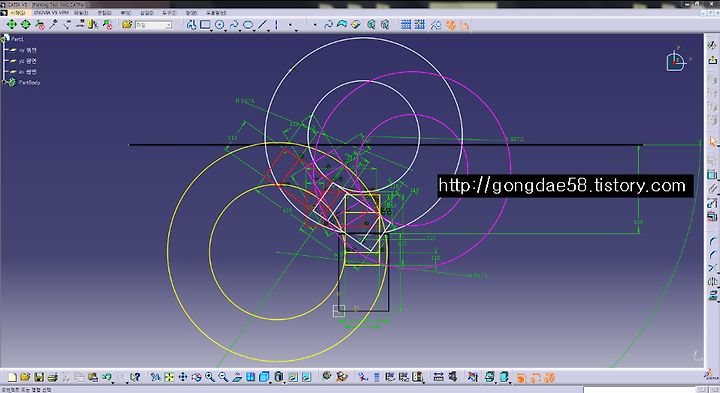The image size is (720, 393).
Task: Toggle Dimensional Constraints creation
Action: click(464, 24)
